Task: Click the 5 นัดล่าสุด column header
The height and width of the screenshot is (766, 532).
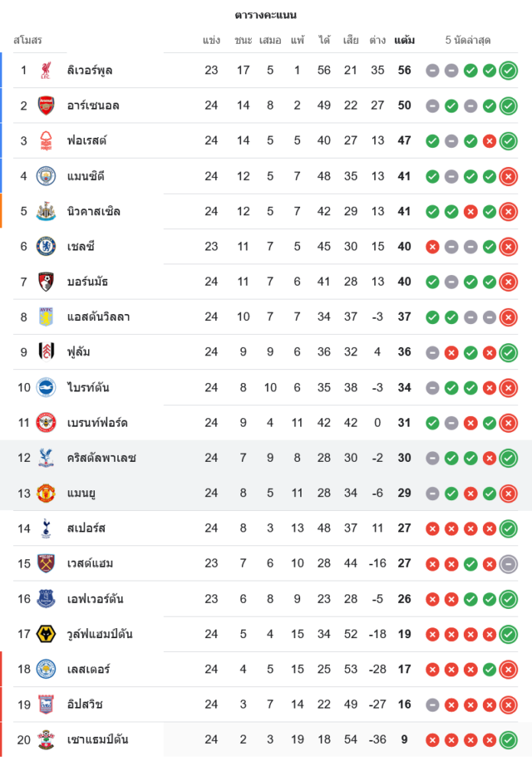Action: 468,40
